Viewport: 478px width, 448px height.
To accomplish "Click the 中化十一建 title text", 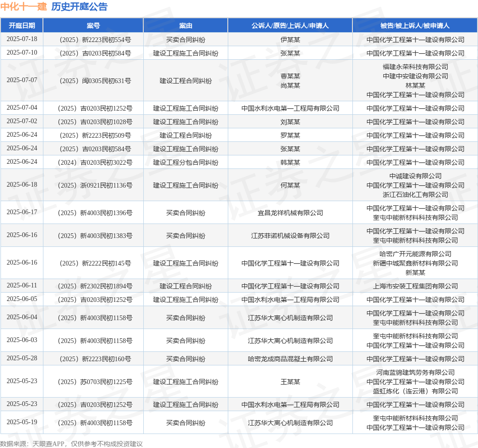I will coord(24,7).
